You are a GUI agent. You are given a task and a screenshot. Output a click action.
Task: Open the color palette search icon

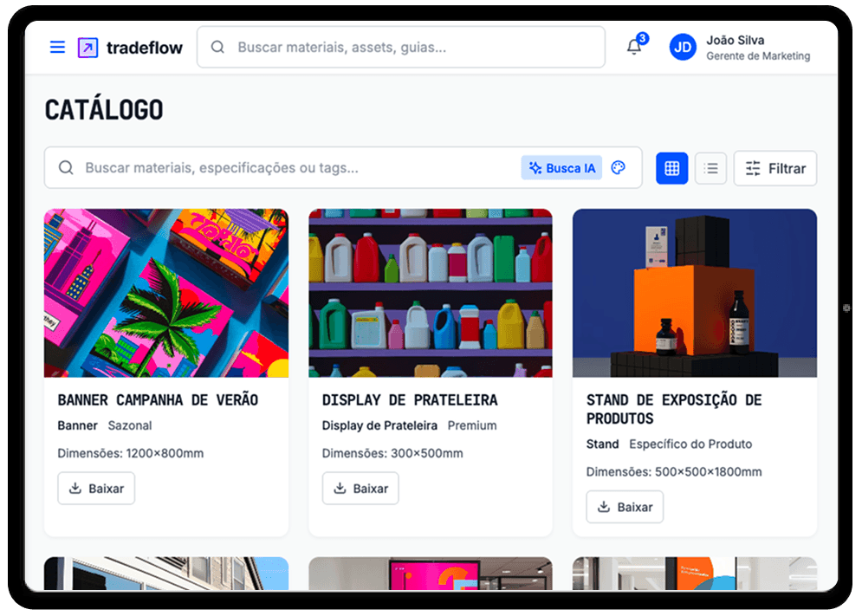[x=619, y=168]
